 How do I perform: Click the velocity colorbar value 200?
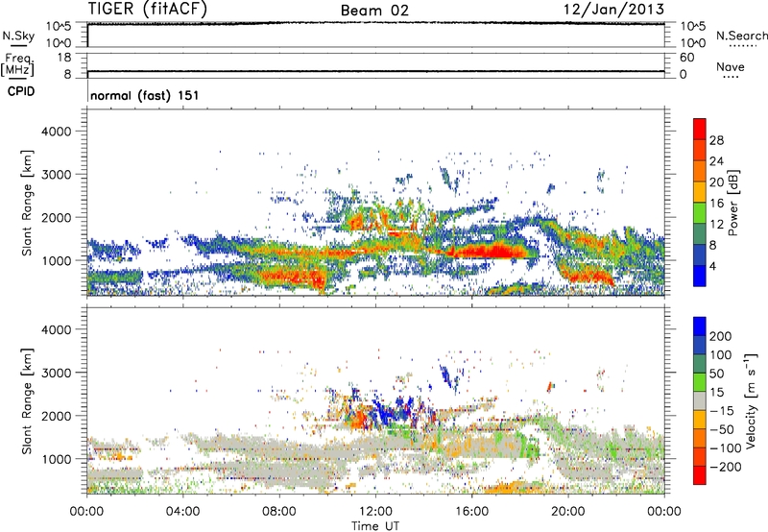[721, 336]
